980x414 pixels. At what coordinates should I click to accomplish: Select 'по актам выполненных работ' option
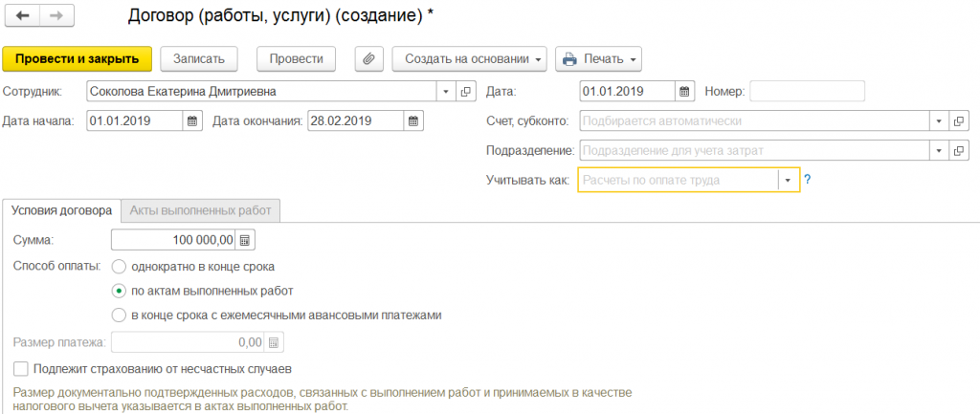pyautogui.click(x=119, y=291)
